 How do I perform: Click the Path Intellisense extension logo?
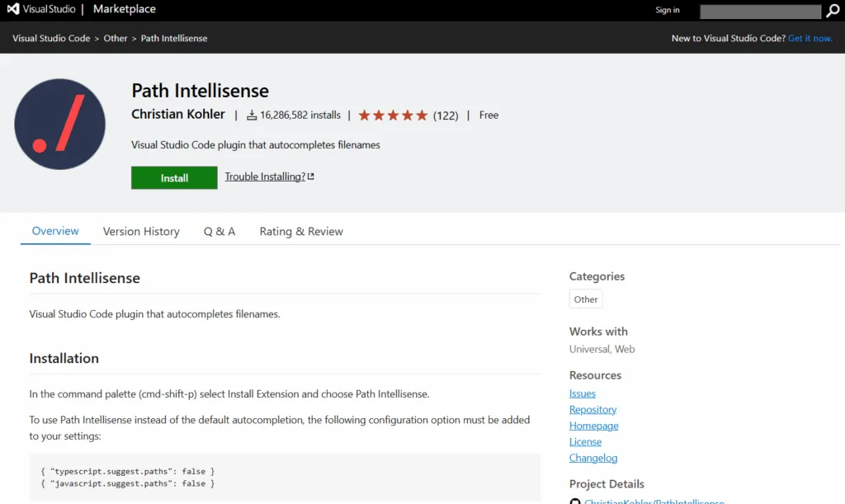click(59, 125)
